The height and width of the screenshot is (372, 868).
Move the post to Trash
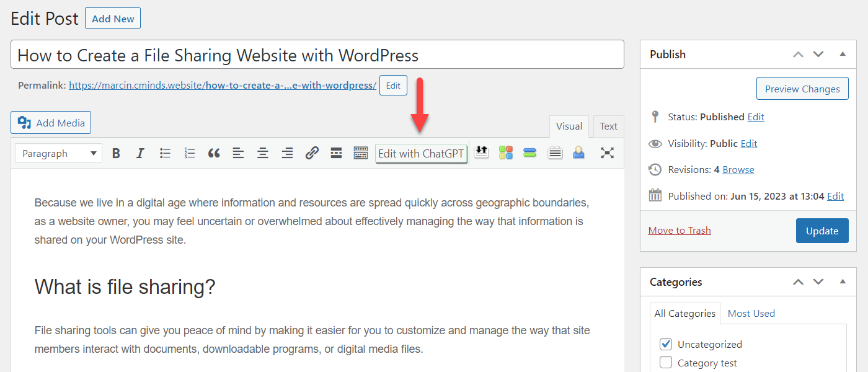coord(680,230)
